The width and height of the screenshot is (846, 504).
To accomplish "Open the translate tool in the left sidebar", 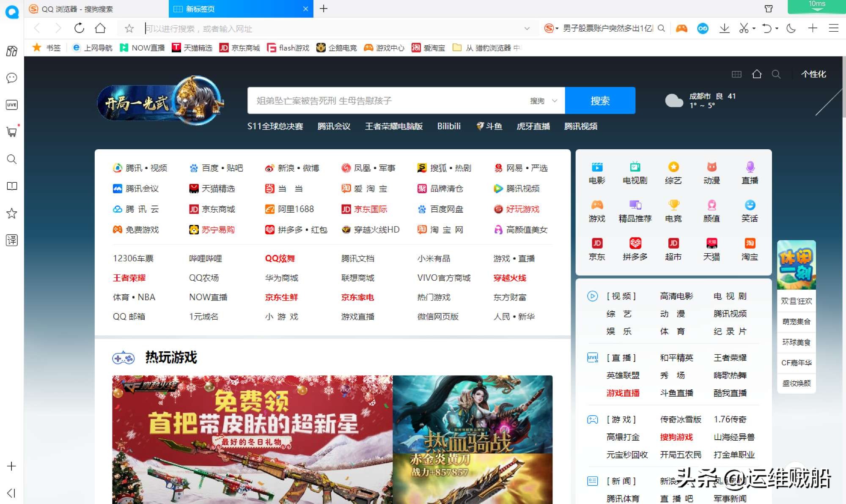I will click(11, 240).
